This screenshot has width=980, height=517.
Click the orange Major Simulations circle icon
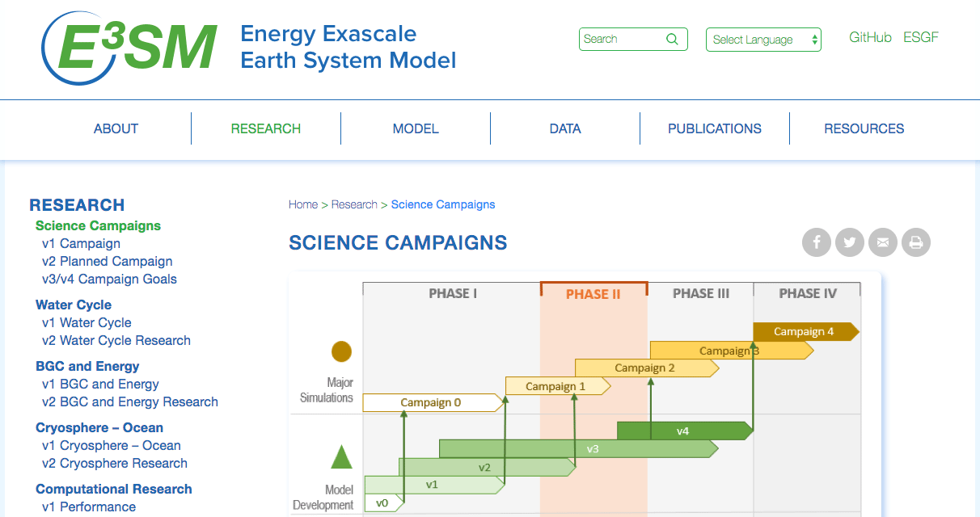339,351
